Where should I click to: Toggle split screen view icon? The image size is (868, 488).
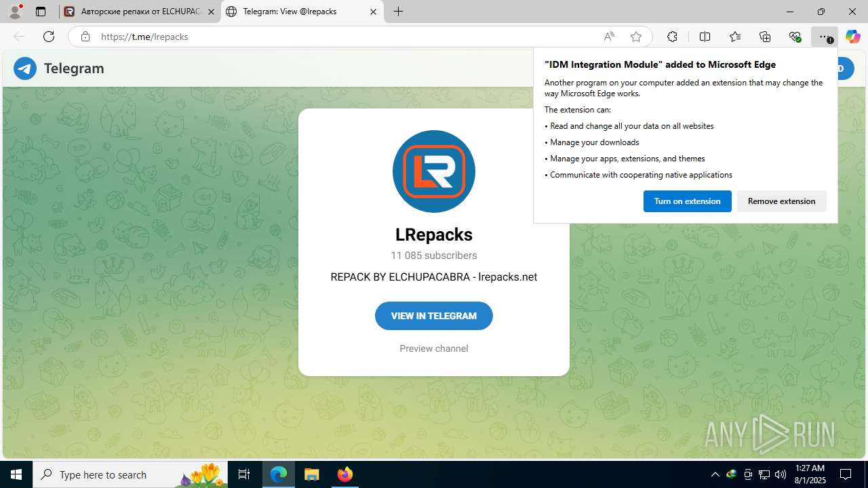tap(705, 37)
